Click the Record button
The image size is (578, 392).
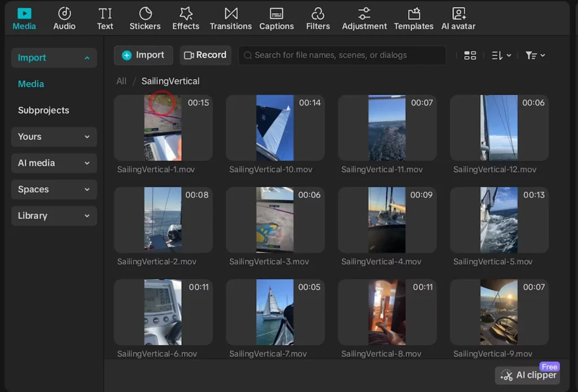(205, 55)
